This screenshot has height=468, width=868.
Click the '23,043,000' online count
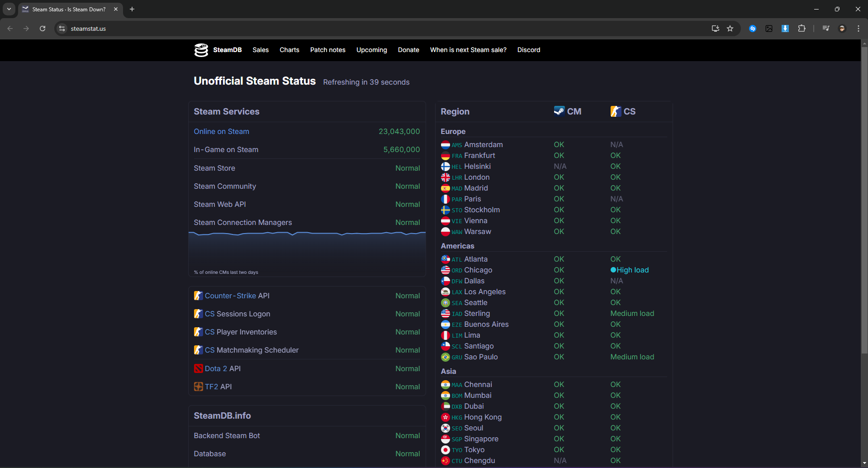(399, 131)
